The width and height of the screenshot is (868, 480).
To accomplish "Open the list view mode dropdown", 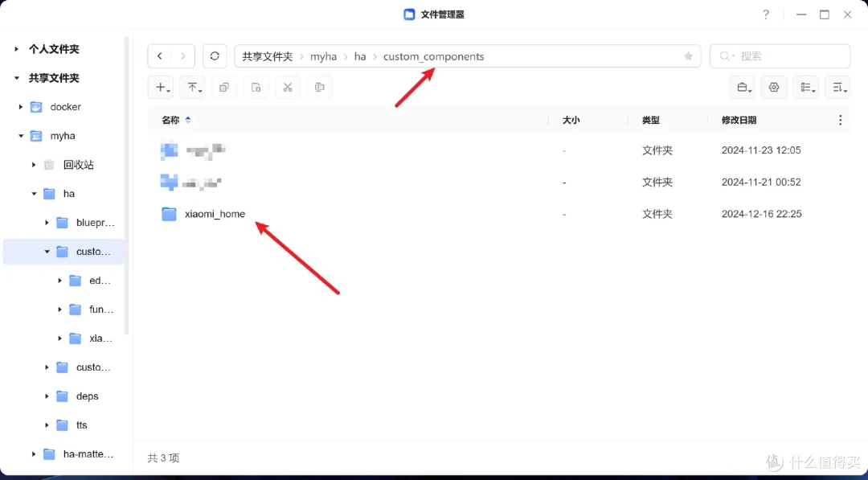I will tap(807, 88).
